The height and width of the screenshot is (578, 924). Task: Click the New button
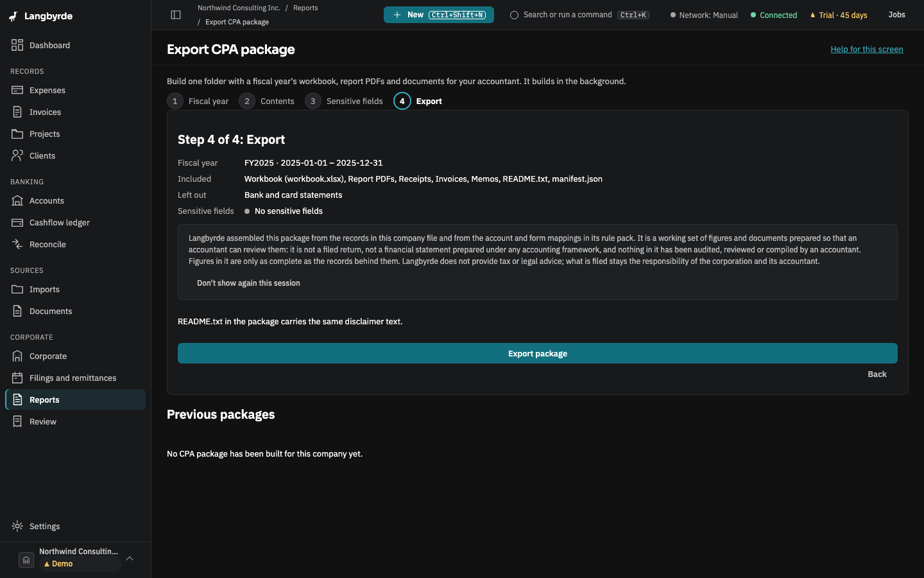[439, 15]
